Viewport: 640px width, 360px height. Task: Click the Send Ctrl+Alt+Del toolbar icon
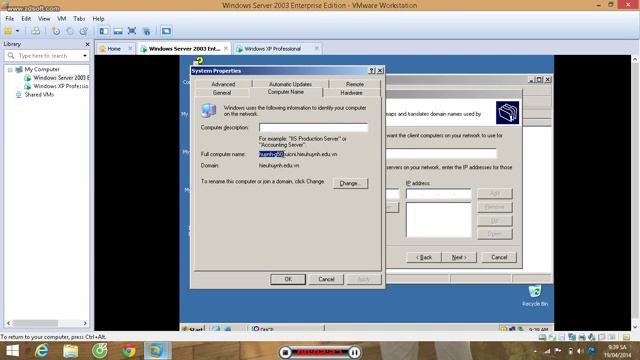click(36, 31)
